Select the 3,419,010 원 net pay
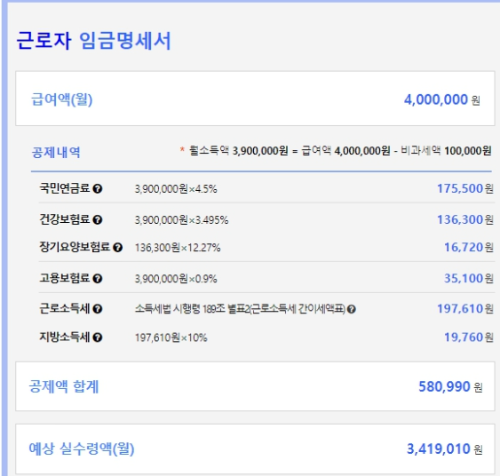The height and width of the screenshot is (476, 500). click(444, 449)
